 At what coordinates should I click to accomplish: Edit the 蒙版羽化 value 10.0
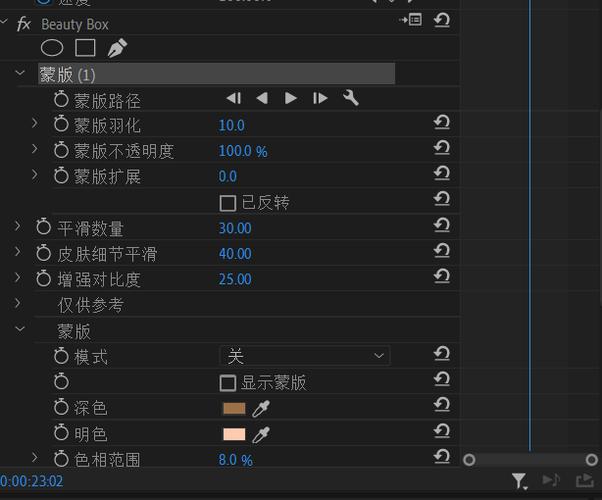click(231, 126)
